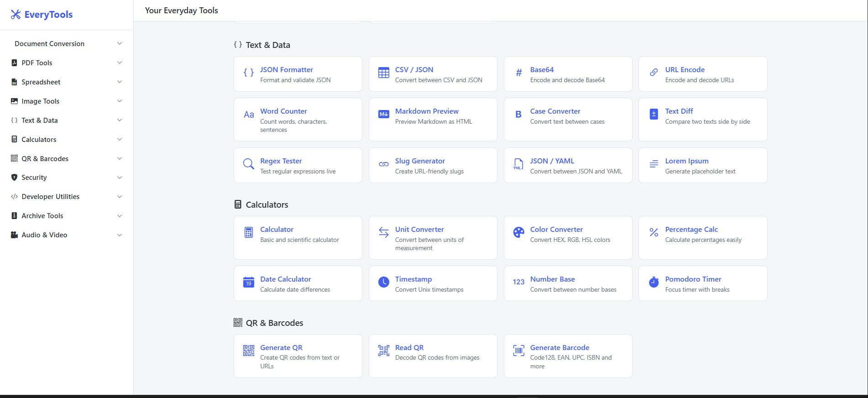This screenshot has width=868, height=398.
Task: Expand Document Conversion sidebar chevron
Action: (x=120, y=44)
